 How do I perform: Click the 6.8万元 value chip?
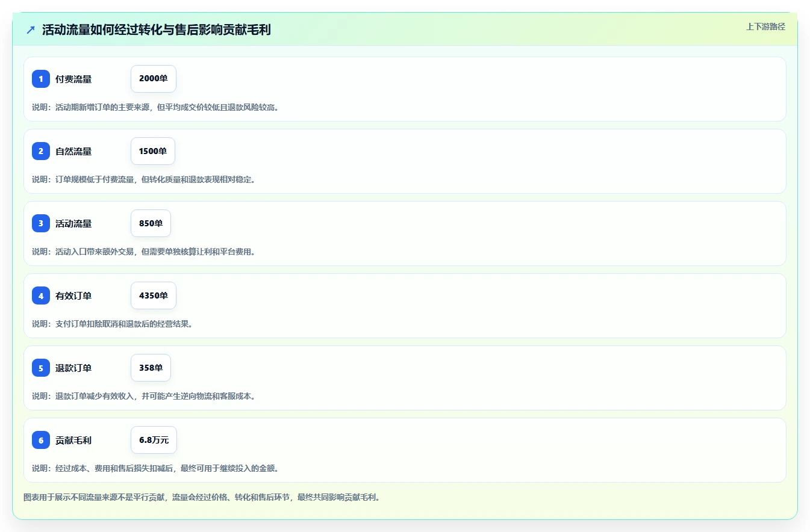point(154,440)
